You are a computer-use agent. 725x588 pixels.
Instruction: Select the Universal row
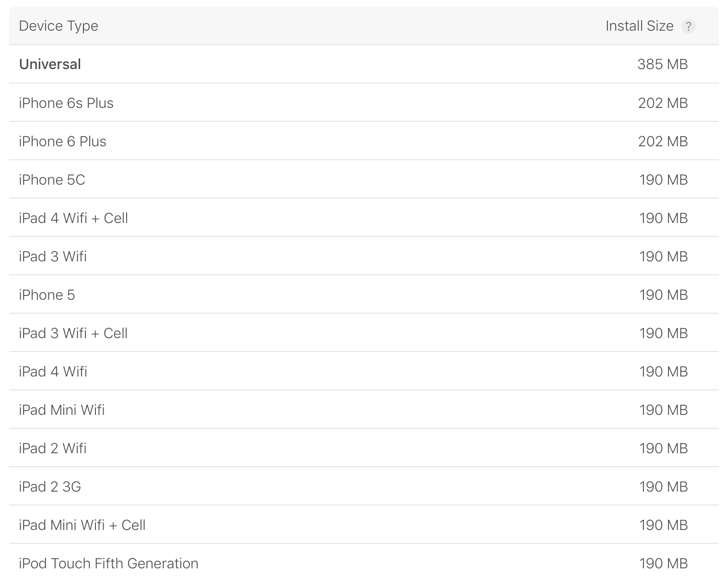pos(363,64)
